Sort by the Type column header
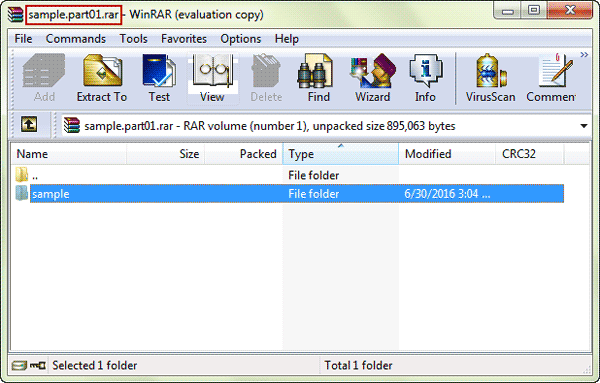Image resolution: width=600 pixels, height=383 pixels. (x=341, y=154)
